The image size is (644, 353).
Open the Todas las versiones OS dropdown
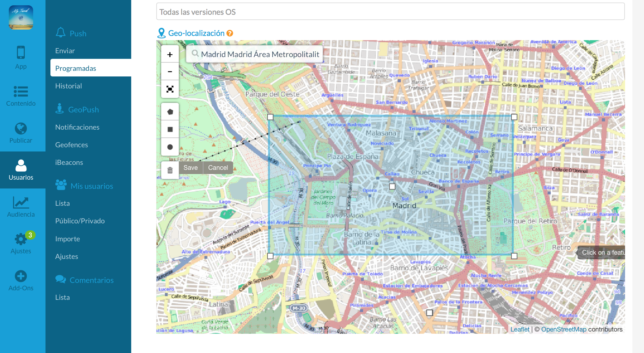click(x=390, y=12)
